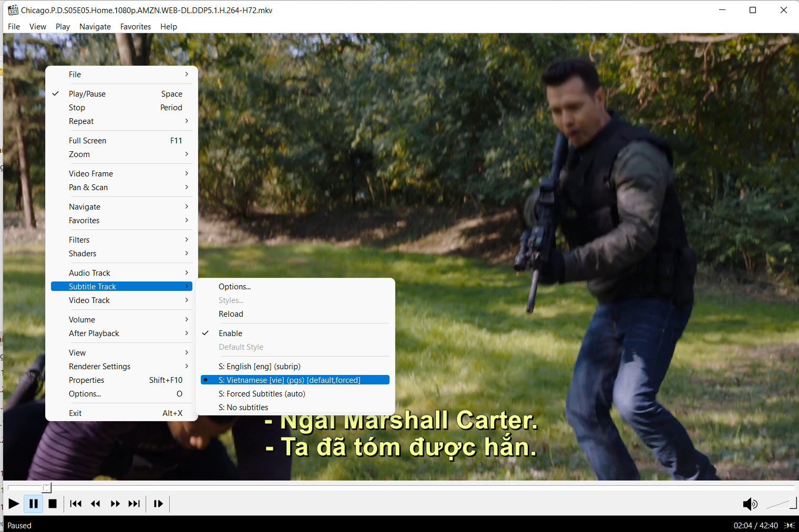This screenshot has width=799, height=532.
Task: Click the highlighted Subtitle Track entry
Action: [x=121, y=287]
